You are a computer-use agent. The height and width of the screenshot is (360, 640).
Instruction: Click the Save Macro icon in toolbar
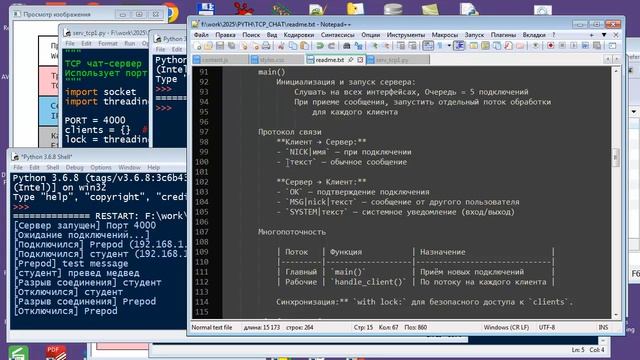(x=597, y=46)
